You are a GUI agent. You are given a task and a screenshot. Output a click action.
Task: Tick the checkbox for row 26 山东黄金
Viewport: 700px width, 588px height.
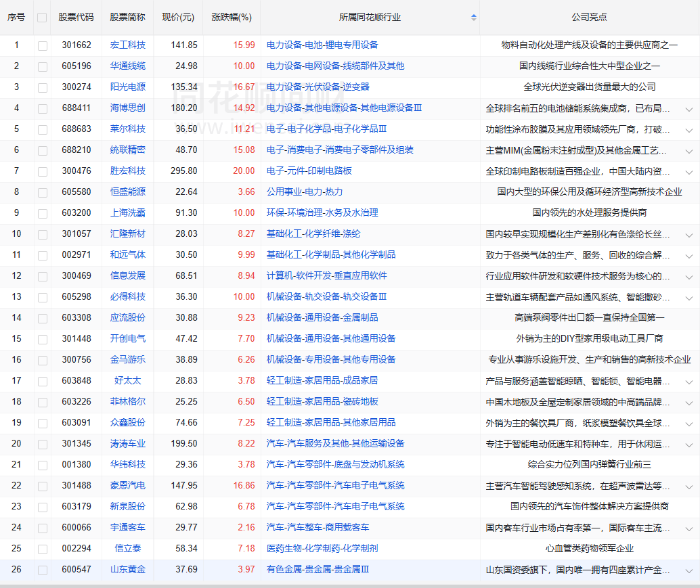pos(43,570)
